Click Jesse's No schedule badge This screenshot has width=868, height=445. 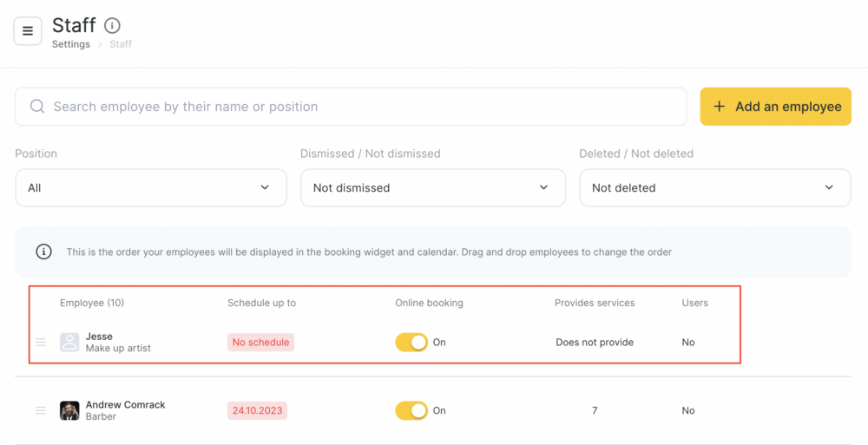click(x=260, y=342)
